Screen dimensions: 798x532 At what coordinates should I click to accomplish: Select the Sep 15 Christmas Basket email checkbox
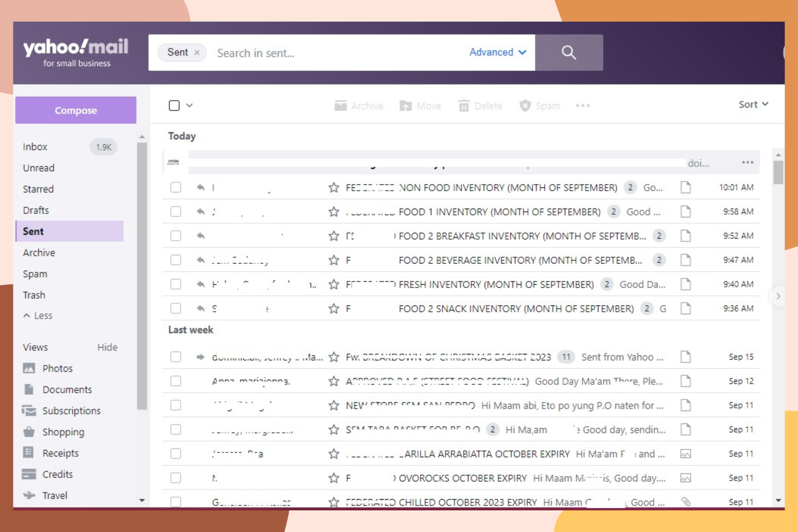[x=176, y=357]
